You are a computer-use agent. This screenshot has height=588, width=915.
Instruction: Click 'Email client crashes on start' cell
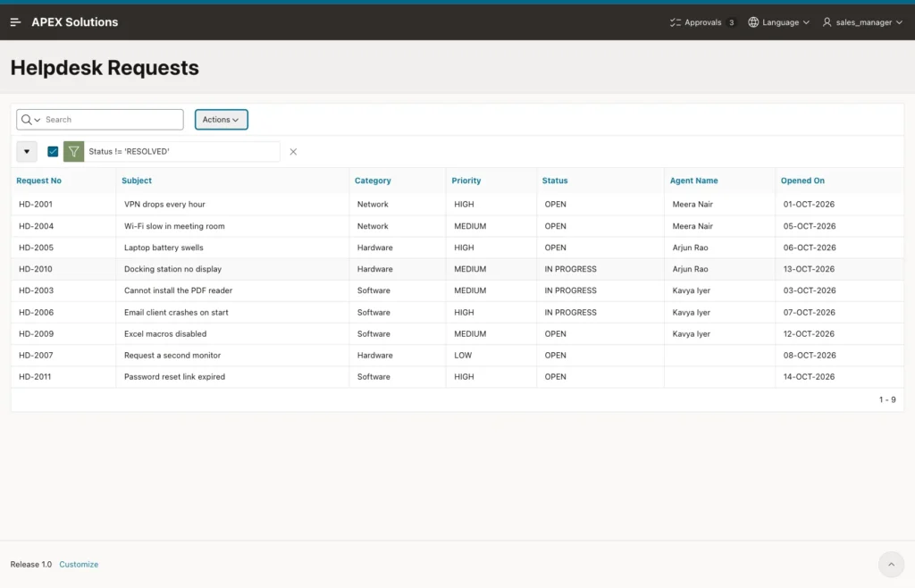(x=232, y=312)
